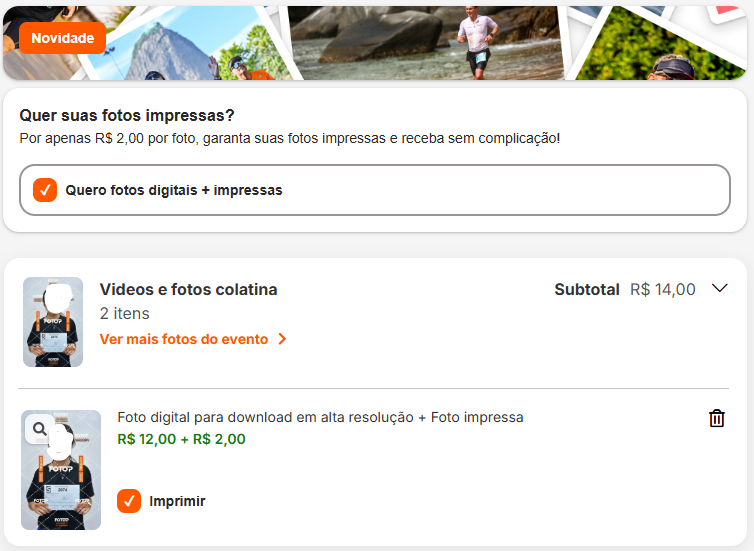Delete the photo item with trash icon
Image resolution: width=754 pixels, height=551 pixels.
coord(716,418)
